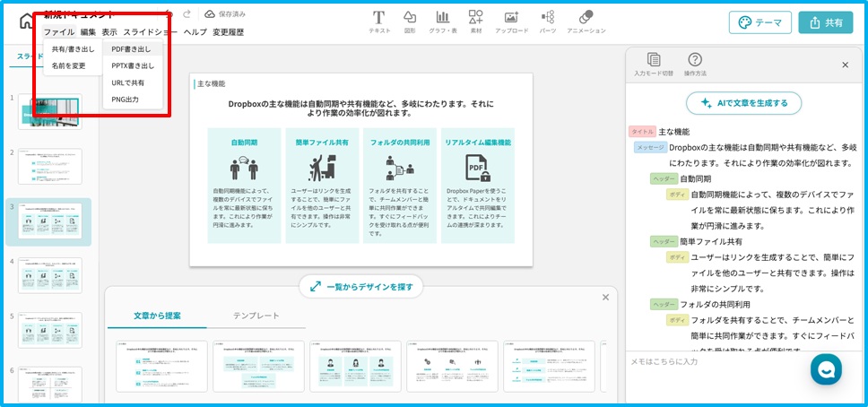Select 共有/書き出し menu entry
This screenshot has width=868, height=407.
click(73, 48)
